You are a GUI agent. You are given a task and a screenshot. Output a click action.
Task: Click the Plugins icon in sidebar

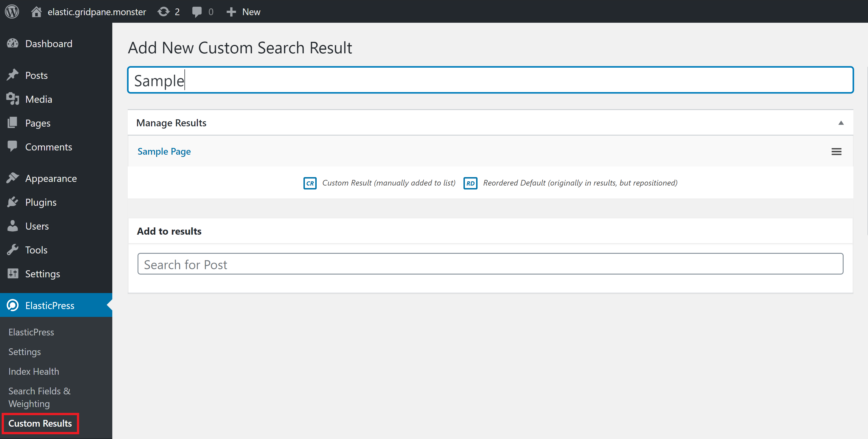coord(14,202)
